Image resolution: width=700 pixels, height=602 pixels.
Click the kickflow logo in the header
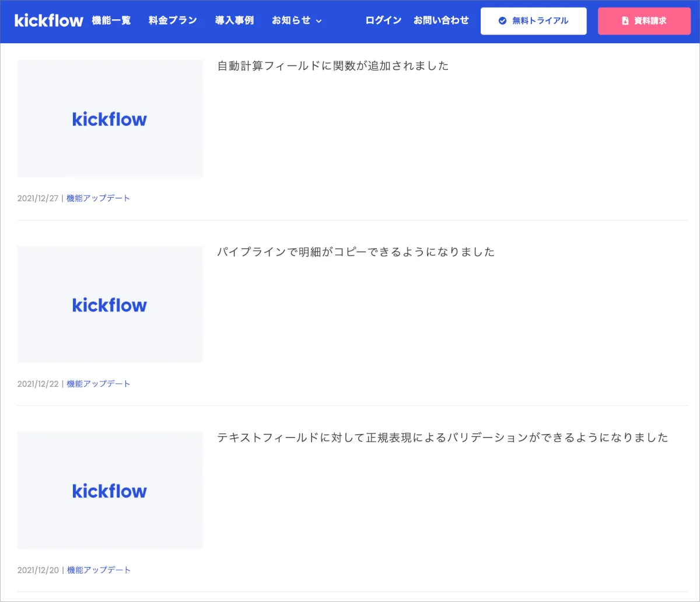point(49,20)
